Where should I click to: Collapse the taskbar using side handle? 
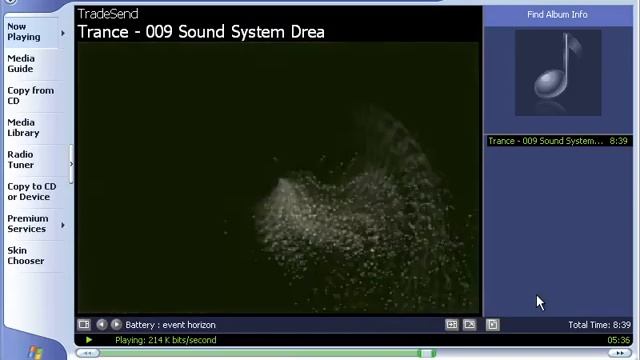point(71,164)
